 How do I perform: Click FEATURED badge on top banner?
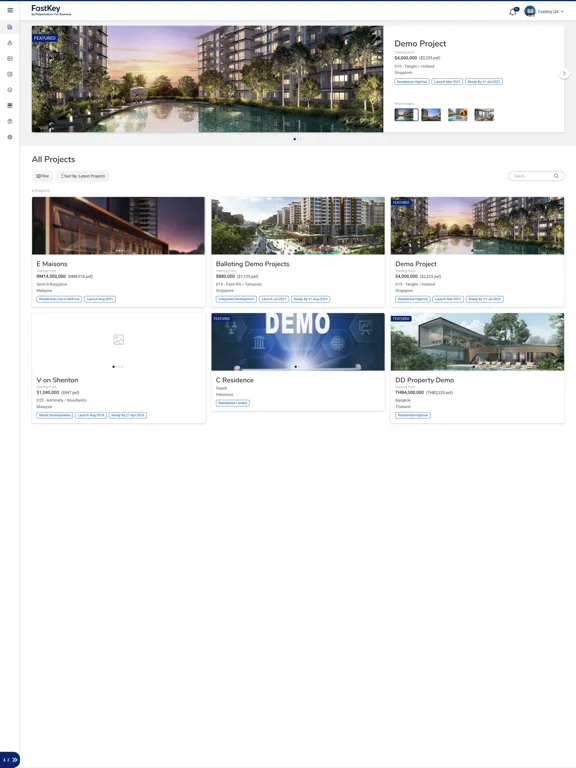coord(45,38)
